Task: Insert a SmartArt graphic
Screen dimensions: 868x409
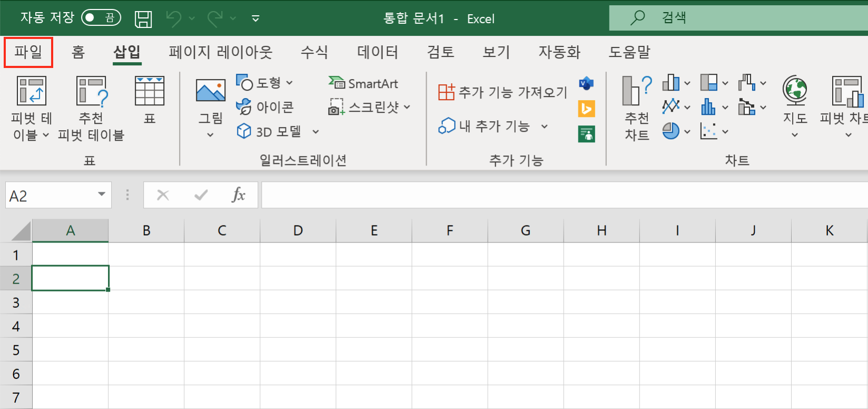Action: [x=363, y=83]
